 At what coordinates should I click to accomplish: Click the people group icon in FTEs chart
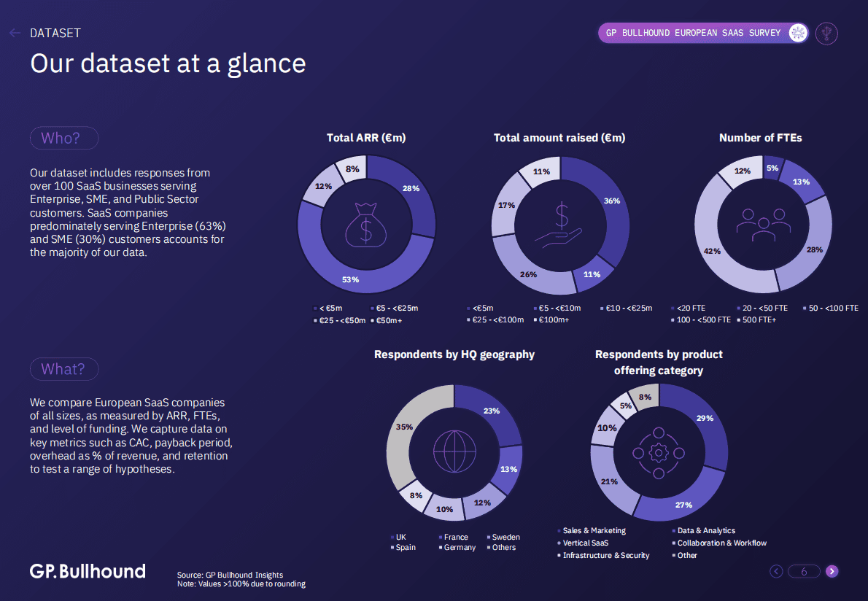[x=762, y=223]
